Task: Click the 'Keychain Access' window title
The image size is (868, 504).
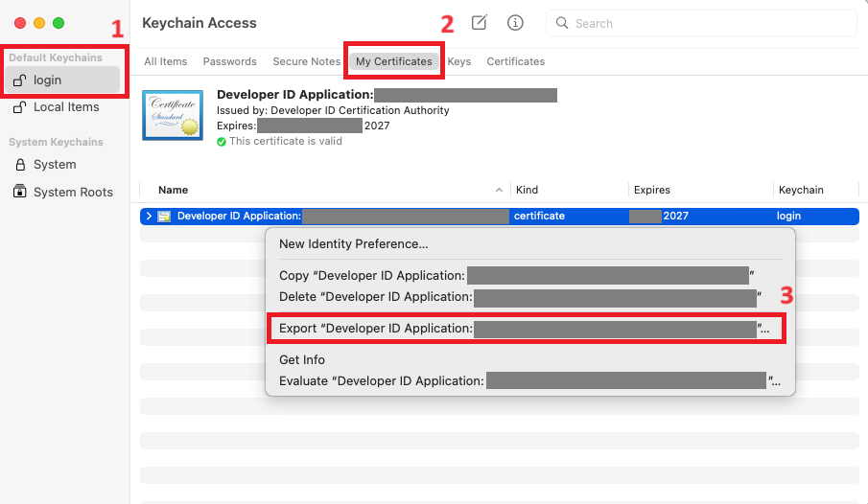Action: coord(199,23)
